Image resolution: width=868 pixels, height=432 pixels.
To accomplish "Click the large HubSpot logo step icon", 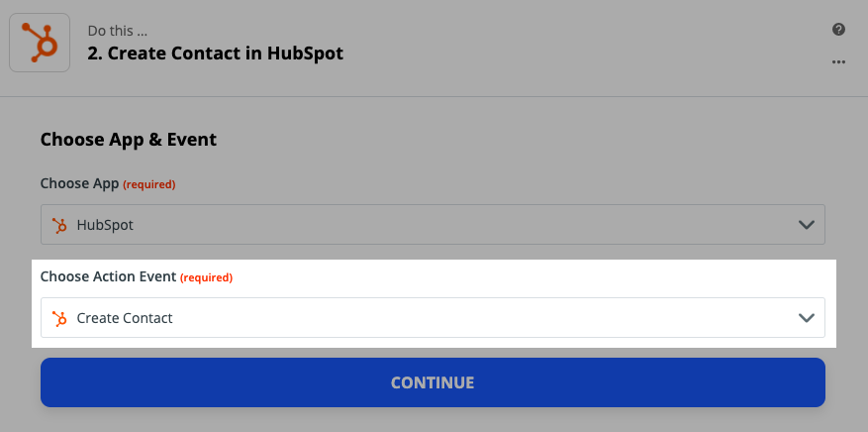I will (40, 43).
